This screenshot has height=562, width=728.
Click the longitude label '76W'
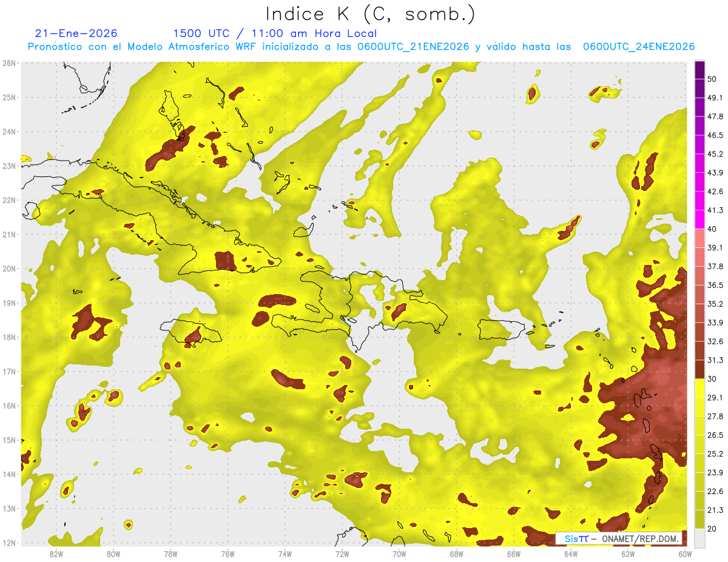click(x=228, y=553)
